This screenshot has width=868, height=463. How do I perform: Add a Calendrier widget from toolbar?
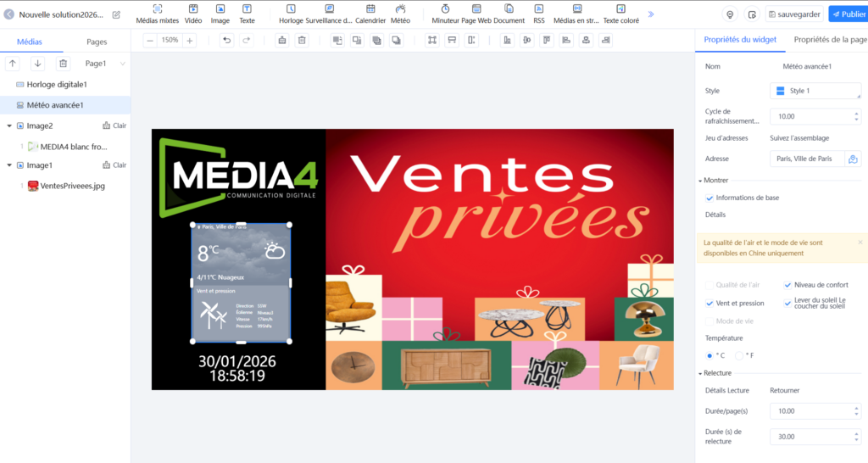click(x=370, y=13)
